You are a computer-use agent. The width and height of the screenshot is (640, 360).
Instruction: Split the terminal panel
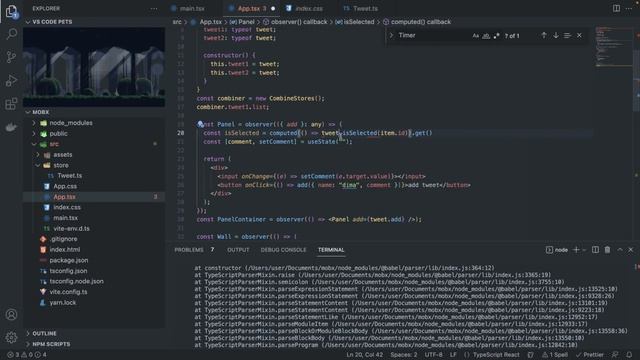click(596, 250)
